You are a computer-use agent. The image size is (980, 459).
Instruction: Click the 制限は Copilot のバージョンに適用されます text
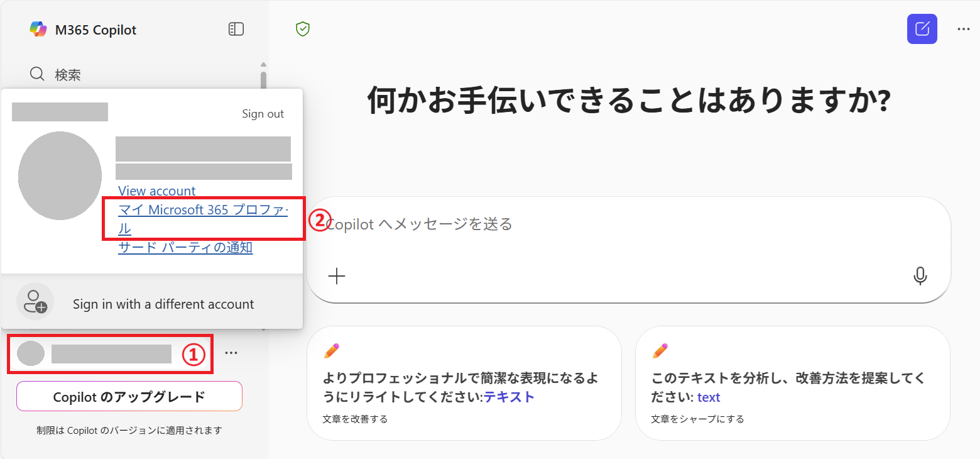click(x=129, y=431)
